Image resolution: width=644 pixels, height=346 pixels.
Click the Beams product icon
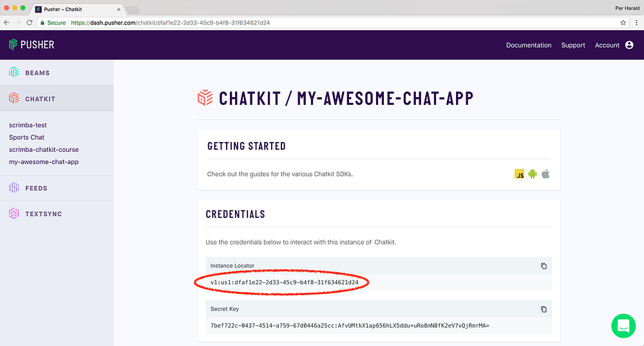pyautogui.click(x=14, y=73)
